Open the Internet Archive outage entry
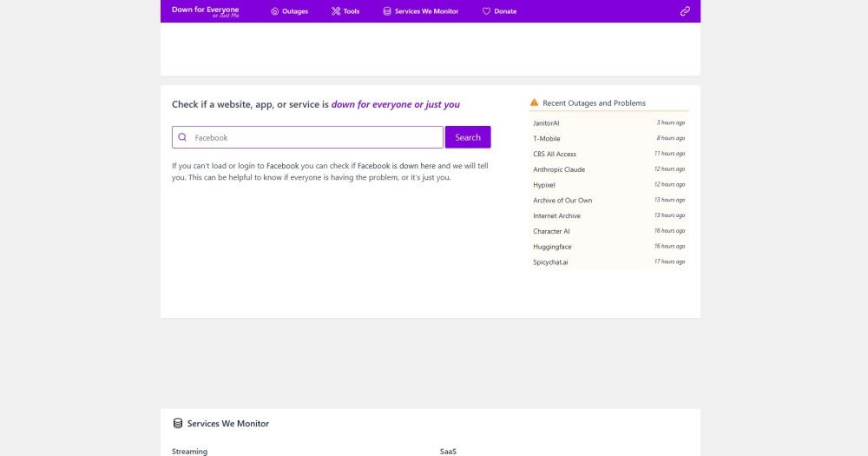The width and height of the screenshot is (868, 456). [x=557, y=216]
